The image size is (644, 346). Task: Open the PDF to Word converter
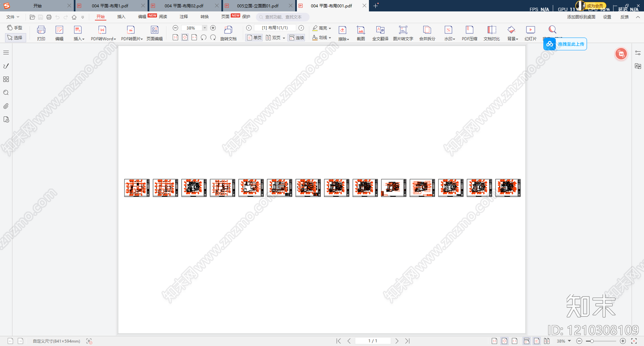pyautogui.click(x=103, y=33)
